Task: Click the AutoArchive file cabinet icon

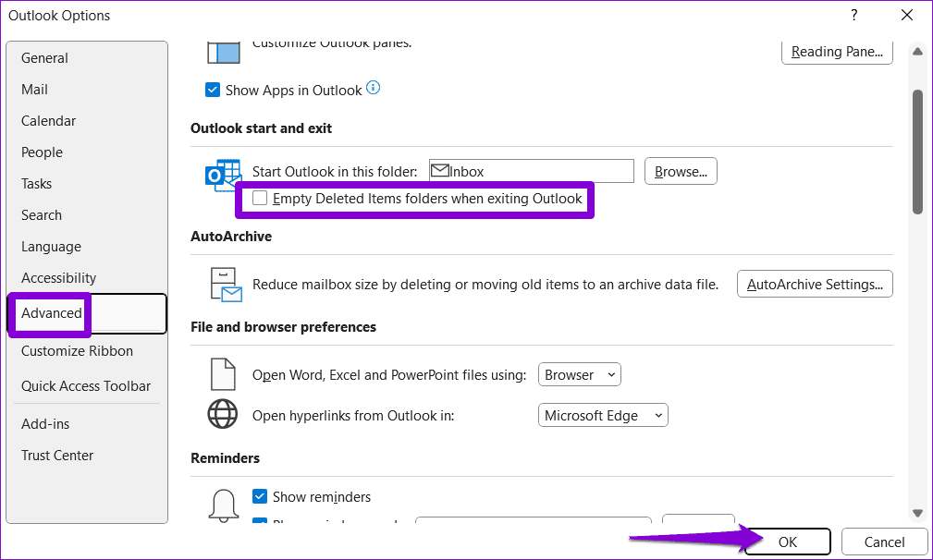Action: pos(227,285)
